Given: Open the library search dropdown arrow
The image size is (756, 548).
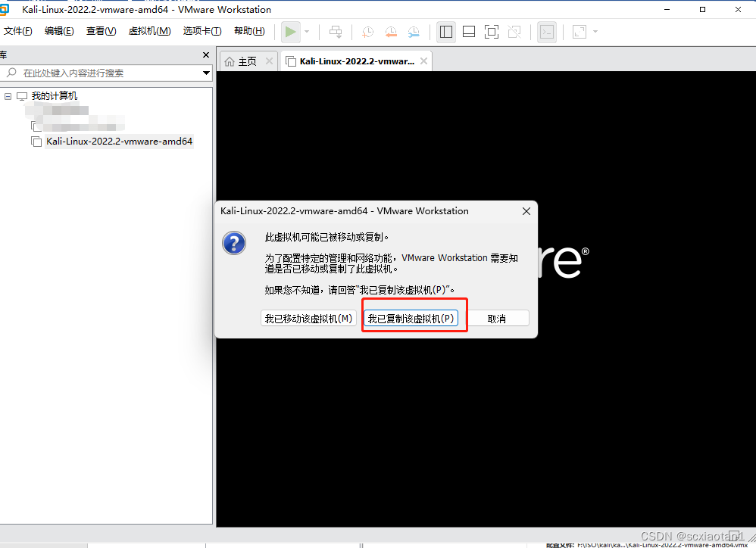Looking at the screenshot, I should coord(206,73).
